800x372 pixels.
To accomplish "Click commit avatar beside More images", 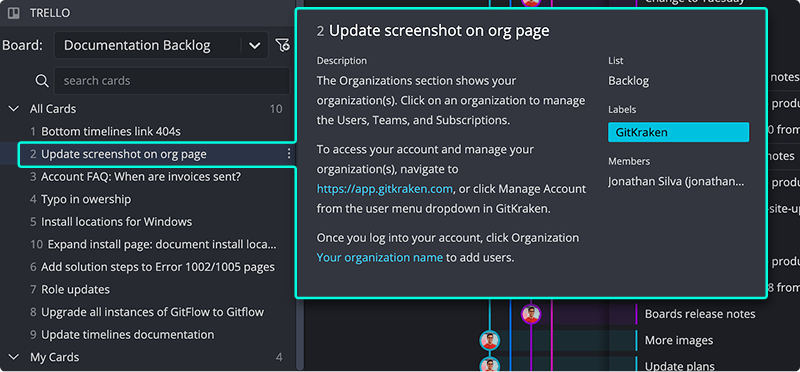I will (490, 340).
